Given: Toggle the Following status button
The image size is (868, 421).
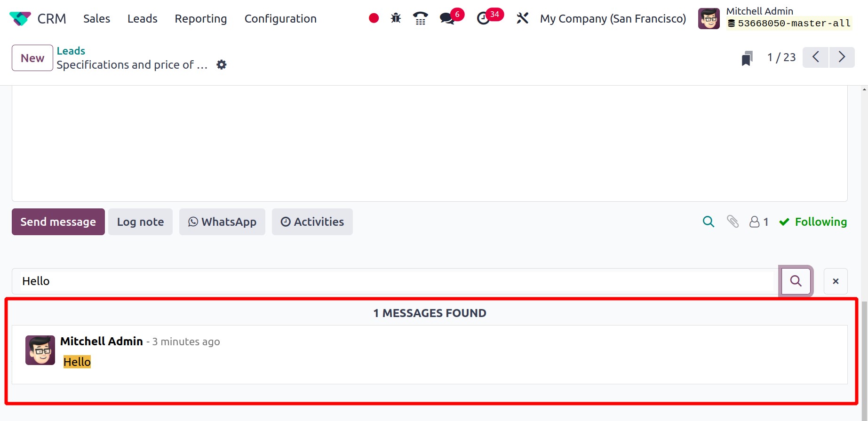Looking at the screenshot, I should pos(813,222).
